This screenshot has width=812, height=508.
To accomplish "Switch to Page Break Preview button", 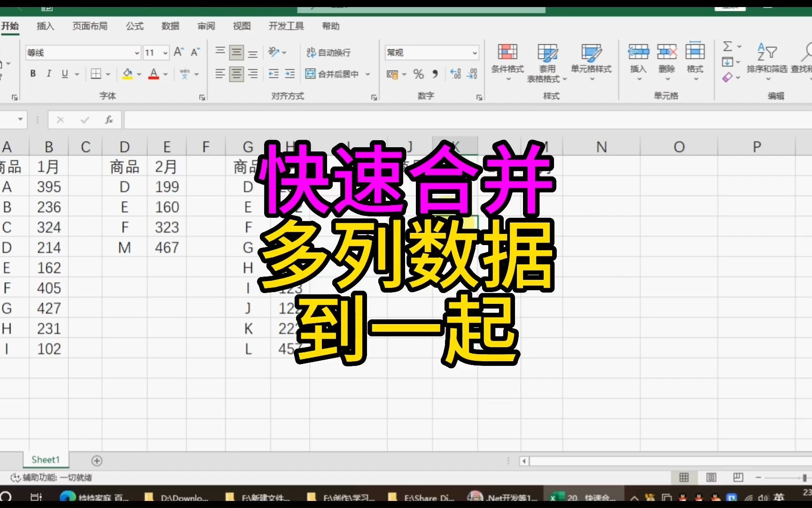I will (x=738, y=477).
